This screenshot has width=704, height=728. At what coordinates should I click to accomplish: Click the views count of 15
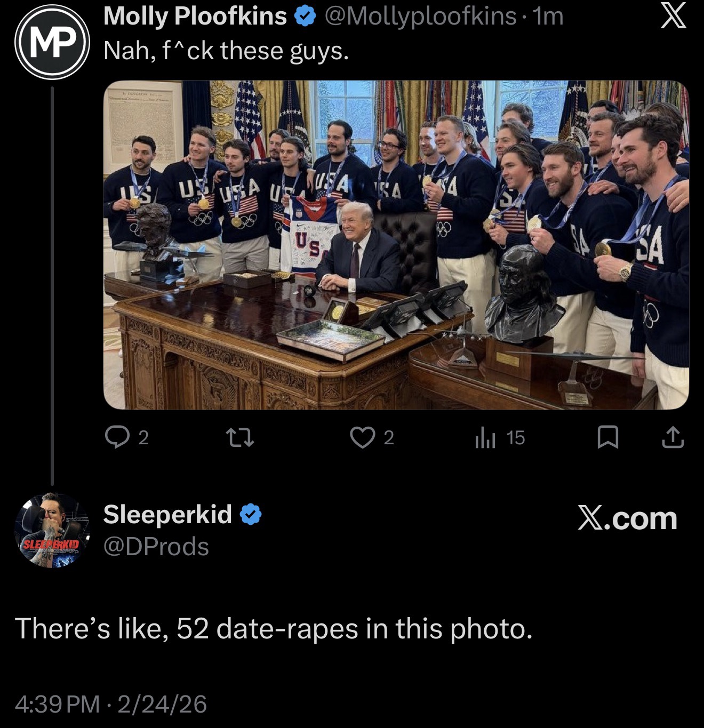tap(515, 438)
